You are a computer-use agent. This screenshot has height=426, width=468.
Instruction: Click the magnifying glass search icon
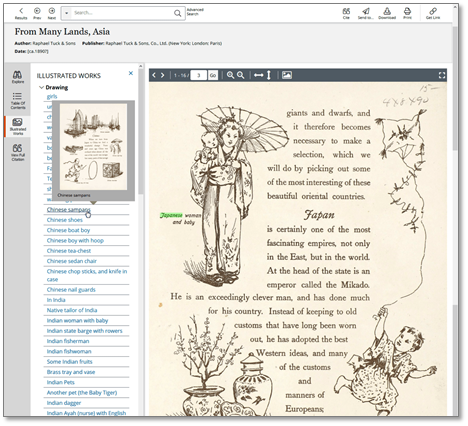178,13
